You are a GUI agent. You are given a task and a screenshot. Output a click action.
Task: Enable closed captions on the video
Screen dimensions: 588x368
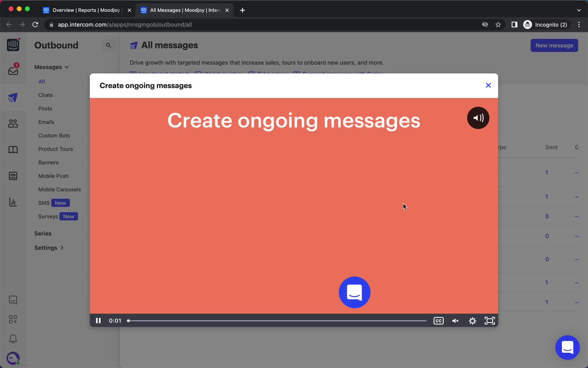click(439, 321)
